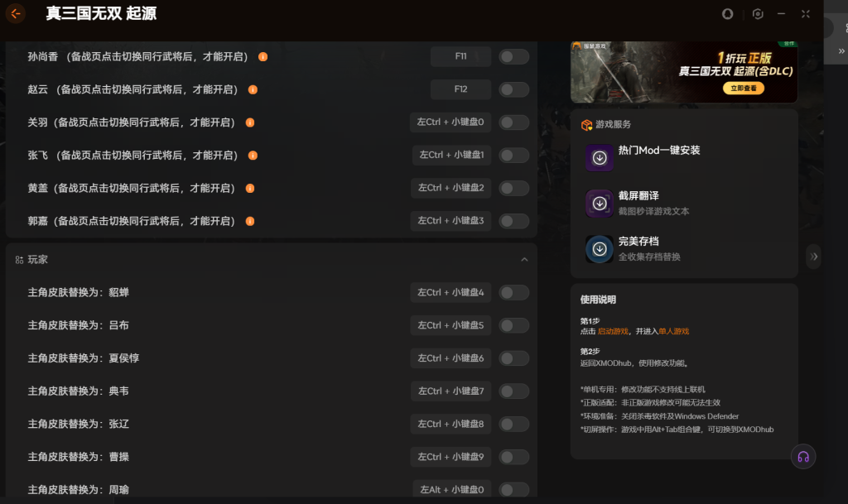Turn on the 吕布 skin switch
This screenshot has height=504, width=848.
[x=513, y=325]
